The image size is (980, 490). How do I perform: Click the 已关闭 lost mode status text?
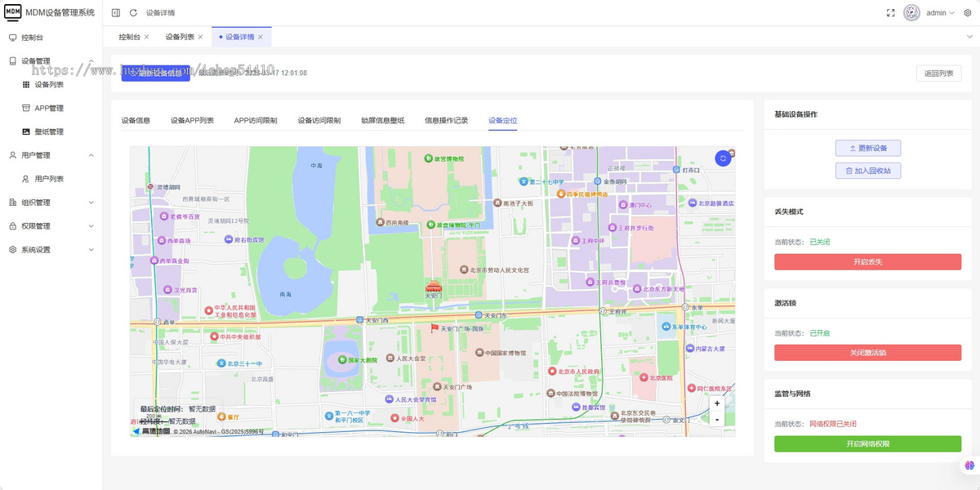coord(820,242)
